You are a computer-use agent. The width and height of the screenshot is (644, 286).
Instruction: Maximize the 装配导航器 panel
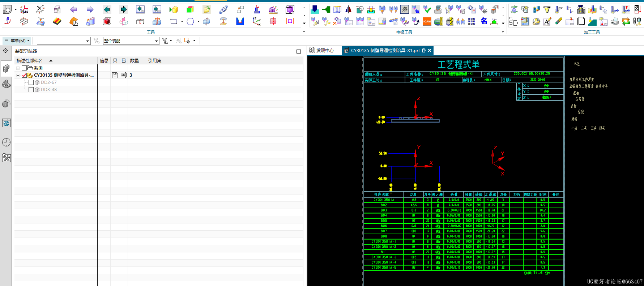[x=299, y=51]
